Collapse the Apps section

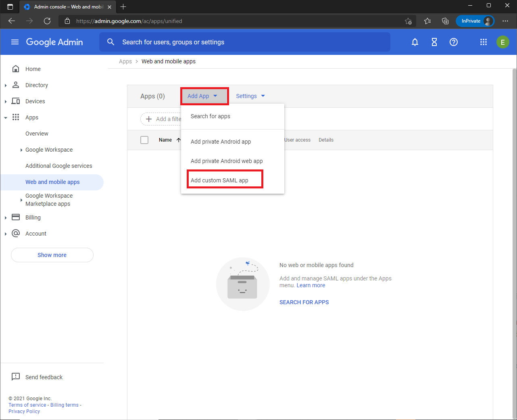click(x=6, y=118)
